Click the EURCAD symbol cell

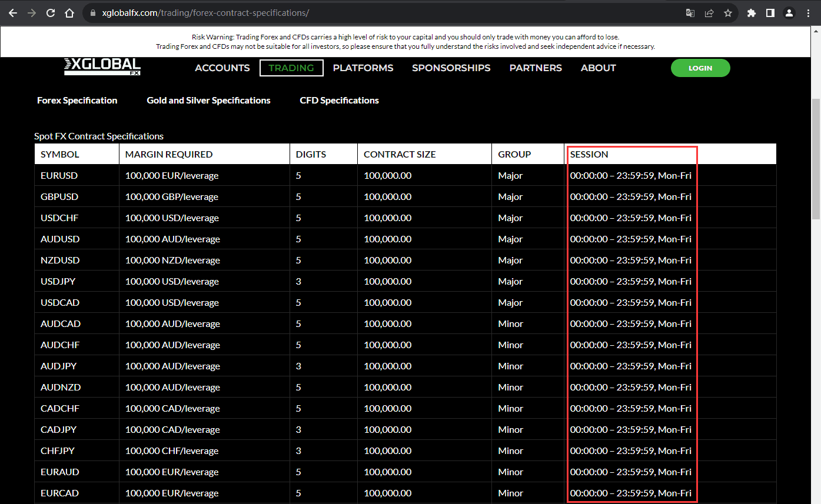pyautogui.click(x=77, y=493)
